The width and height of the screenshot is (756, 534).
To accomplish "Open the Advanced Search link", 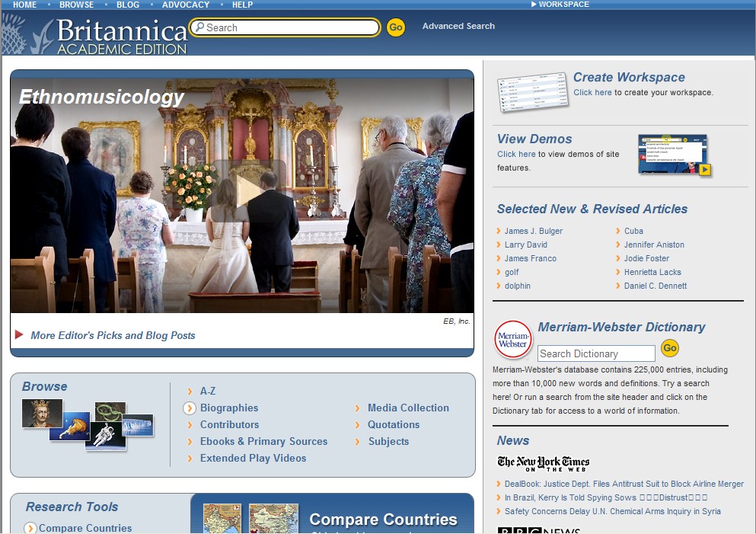I will 458,26.
